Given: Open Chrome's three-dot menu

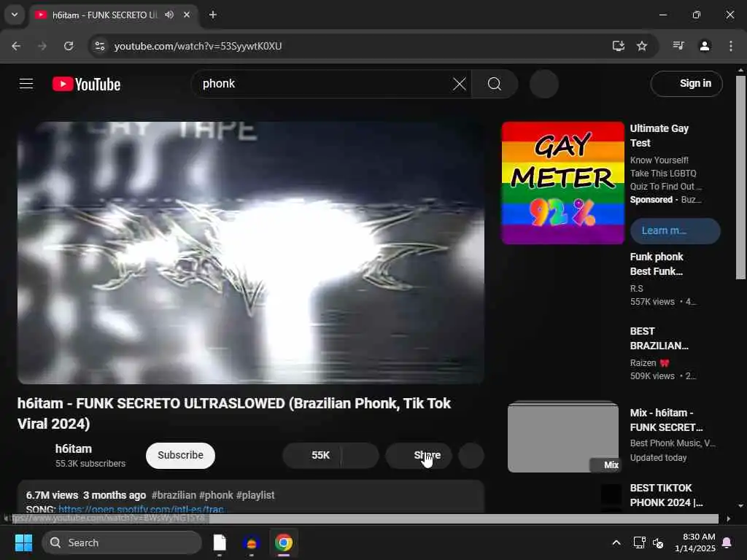Looking at the screenshot, I should [731, 46].
